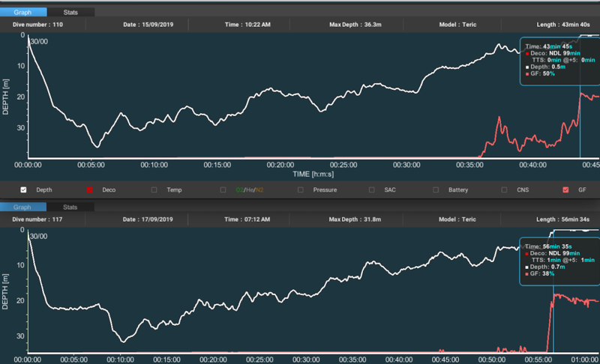Enable the O2/He/N2 gas checkbox
This screenshot has width=600, height=364.
(223, 190)
